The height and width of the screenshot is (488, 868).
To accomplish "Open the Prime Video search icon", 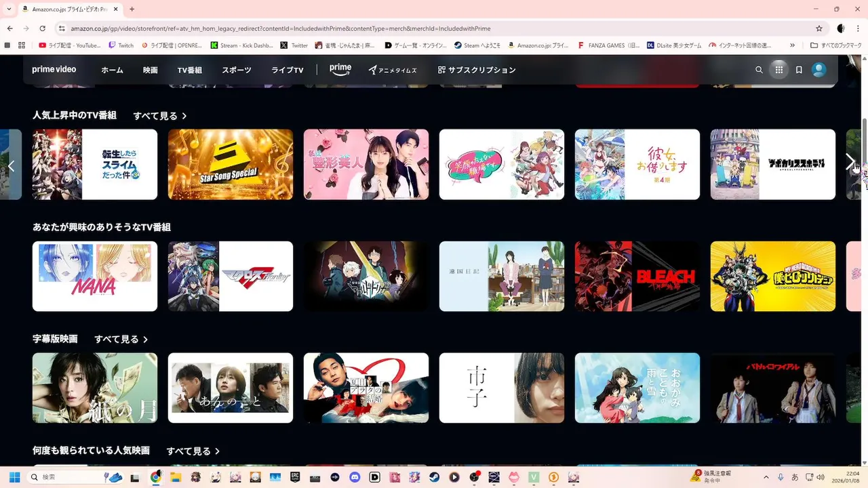I will pos(759,70).
